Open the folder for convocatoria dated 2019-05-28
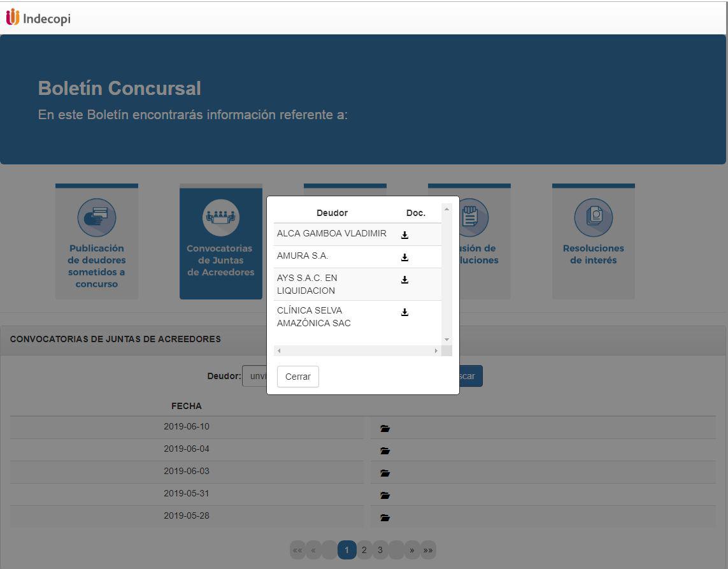 385,516
